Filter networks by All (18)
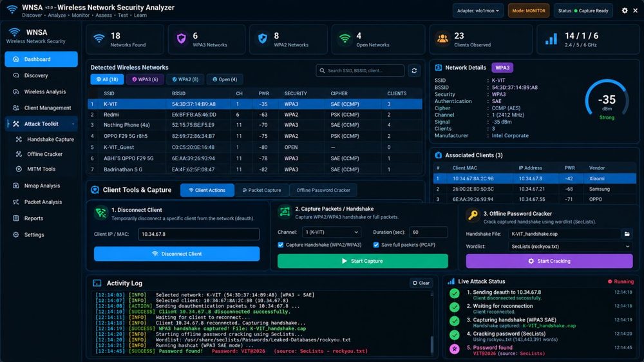The width and height of the screenshot is (644, 362). pyautogui.click(x=107, y=79)
